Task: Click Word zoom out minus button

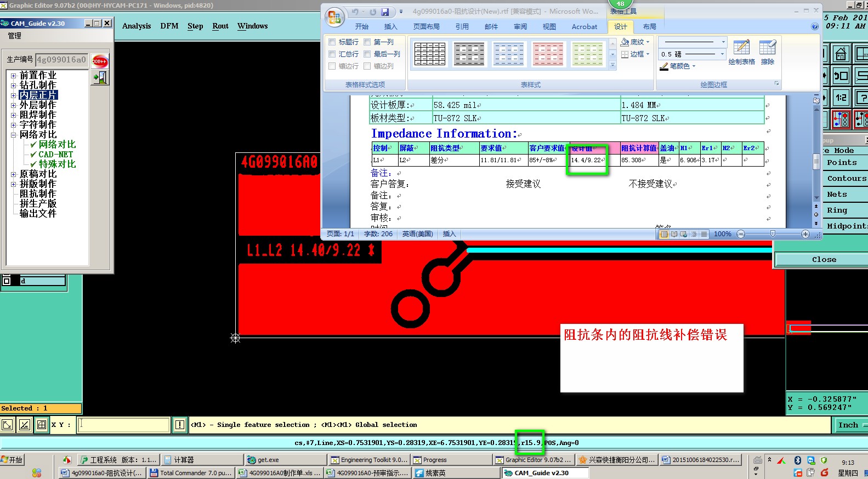Action: pyautogui.click(x=741, y=234)
